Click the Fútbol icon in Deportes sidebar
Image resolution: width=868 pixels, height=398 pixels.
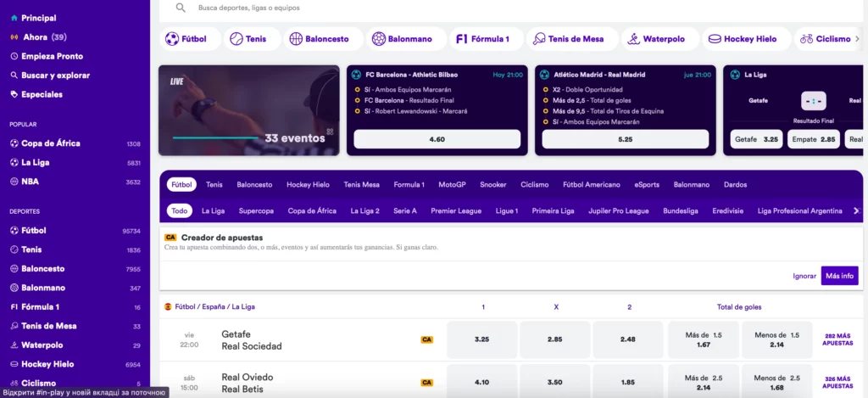tap(14, 231)
